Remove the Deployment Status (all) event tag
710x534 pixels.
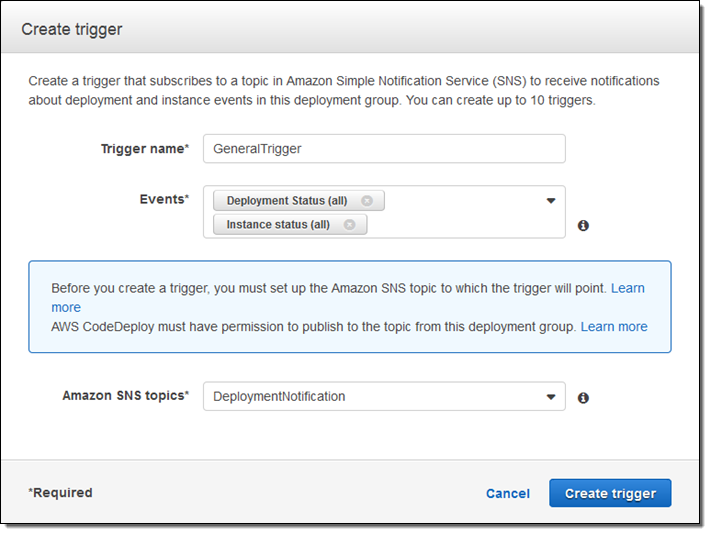coord(367,201)
